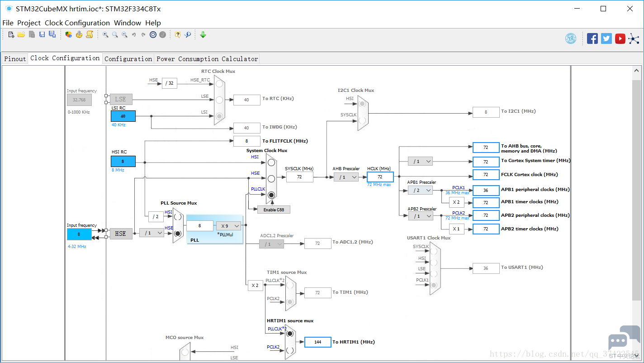Click the Generate Report scroll icon
This screenshot has height=363, width=644.
[90, 34]
